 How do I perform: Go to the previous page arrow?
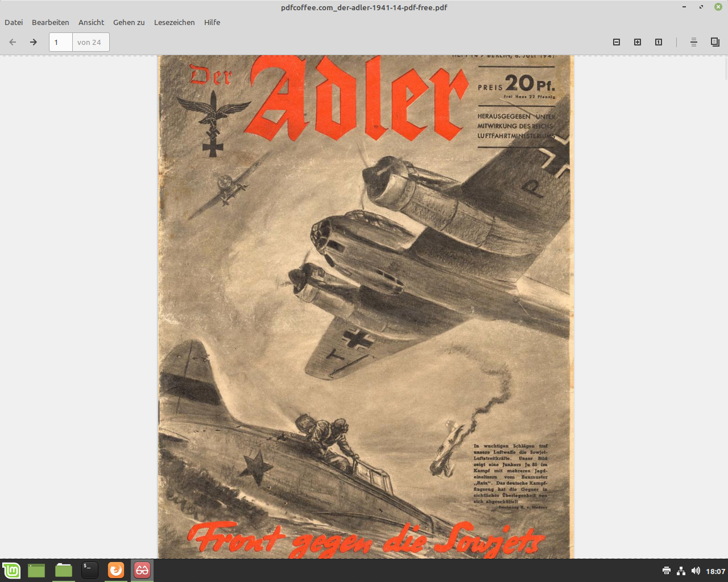coord(13,42)
